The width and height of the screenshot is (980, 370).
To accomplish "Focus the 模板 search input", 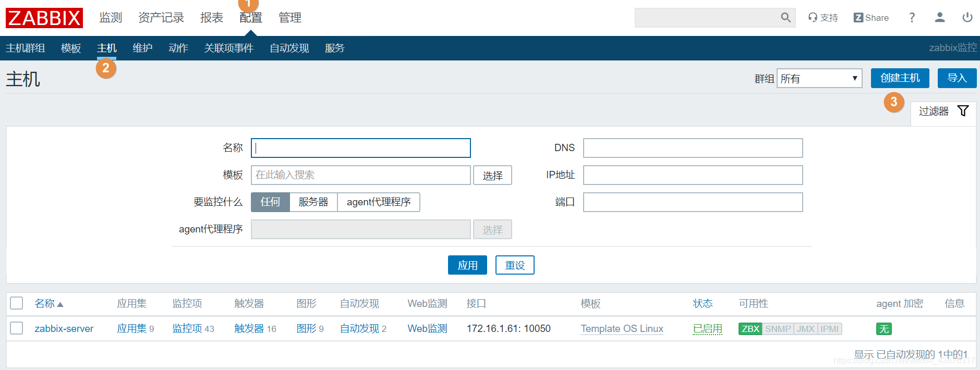I will pyautogui.click(x=361, y=175).
